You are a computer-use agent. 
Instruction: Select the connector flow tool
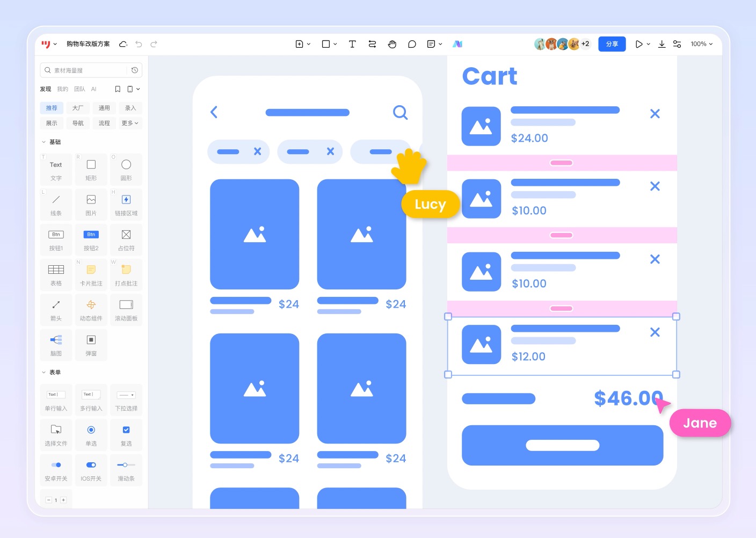point(372,44)
